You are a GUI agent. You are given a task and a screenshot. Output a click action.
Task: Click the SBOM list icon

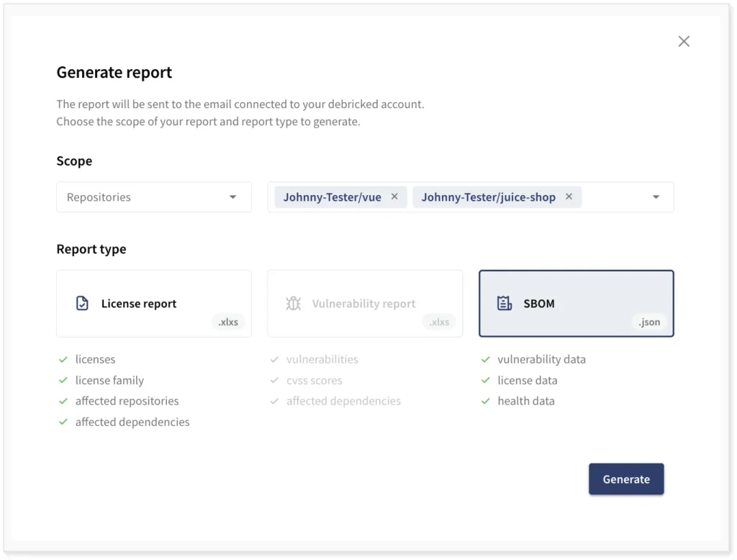pyautogui.click(x=505, y=304)
